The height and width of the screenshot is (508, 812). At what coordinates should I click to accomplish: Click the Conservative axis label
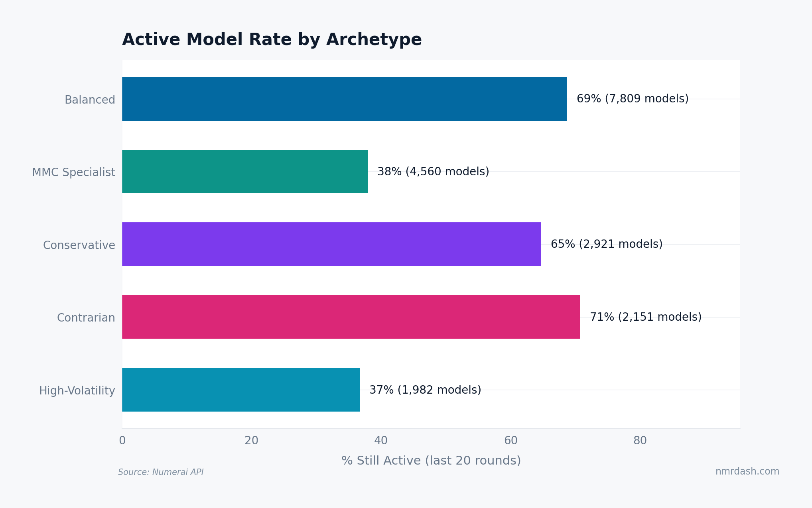pos(78,245)
